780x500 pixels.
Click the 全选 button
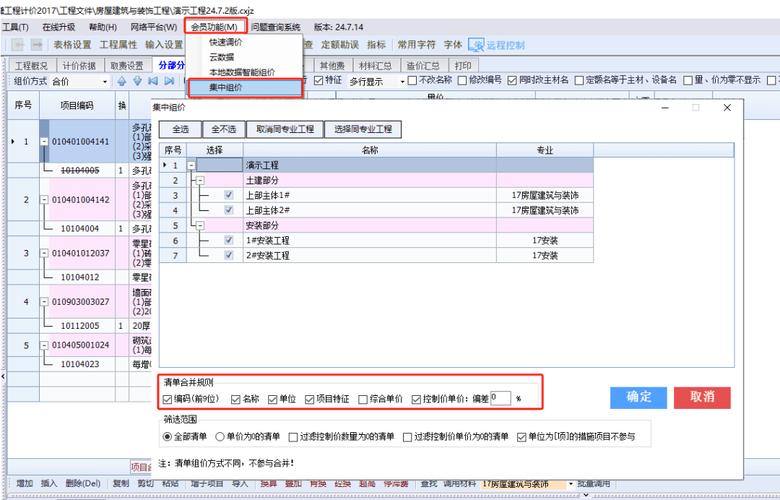click(x=180, y=129)
